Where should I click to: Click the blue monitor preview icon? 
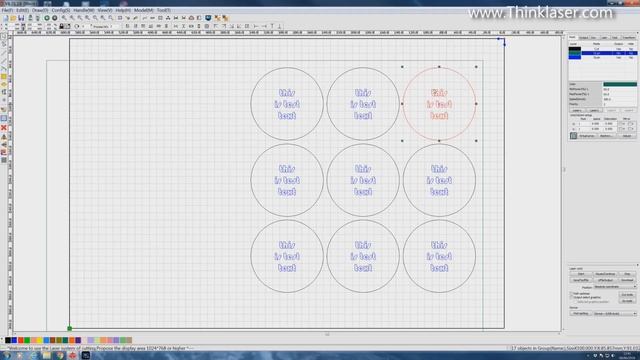[208, 18]
